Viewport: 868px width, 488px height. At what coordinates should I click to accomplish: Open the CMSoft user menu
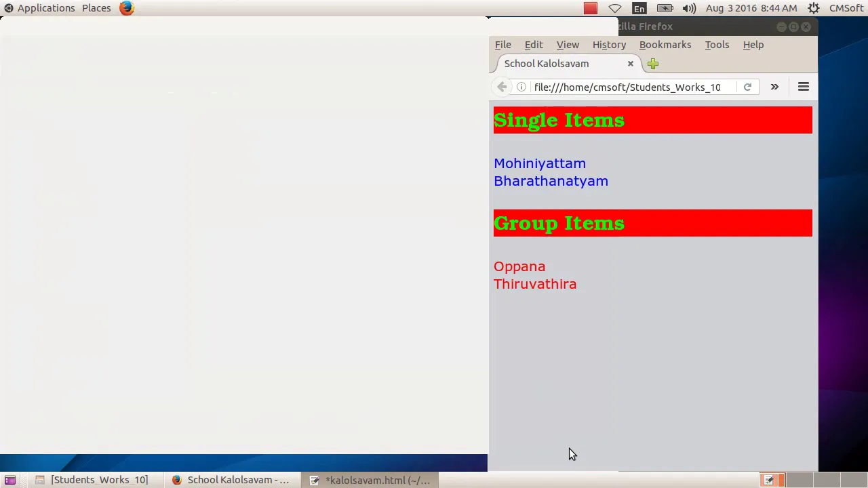pyautogui.click(x=846, y=8)
